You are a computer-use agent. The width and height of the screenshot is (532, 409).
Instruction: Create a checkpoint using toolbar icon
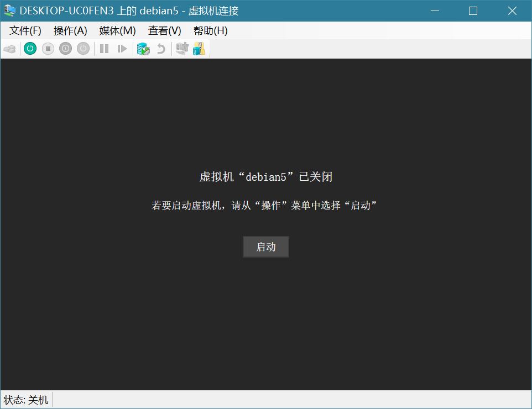143,49
